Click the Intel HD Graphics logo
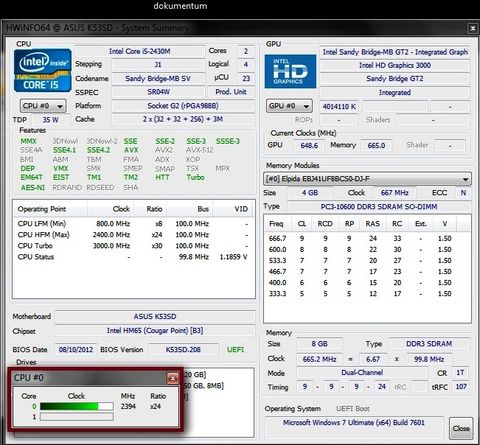The image size is (480, 445). coord(290,71)
